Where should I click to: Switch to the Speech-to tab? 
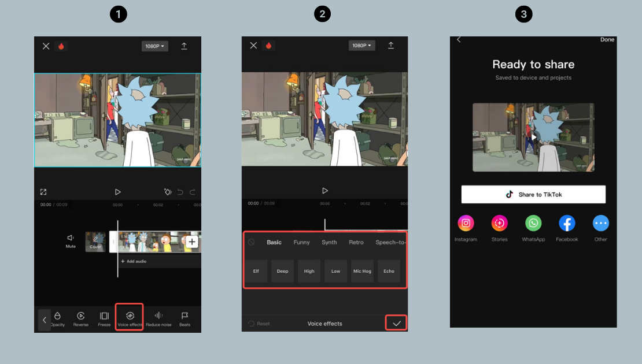coord(390,243)
